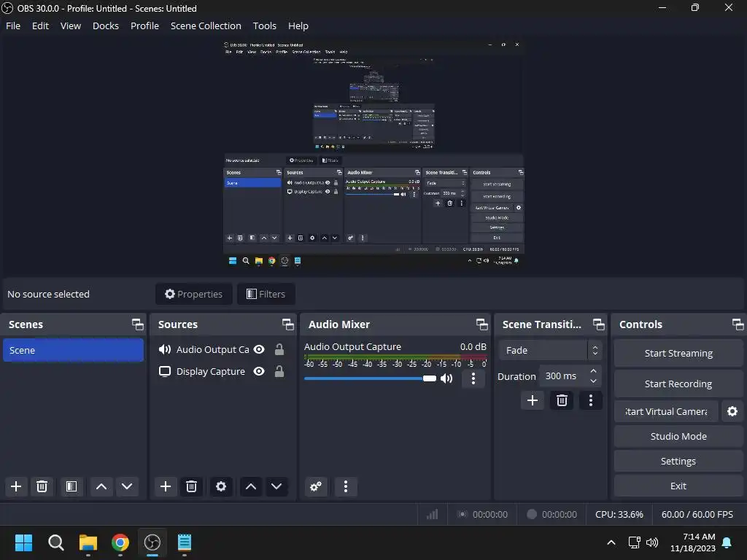The image size is (747, 560).
Task: Click the preview canvas thumbnail
Action: (x=373, y=155)
